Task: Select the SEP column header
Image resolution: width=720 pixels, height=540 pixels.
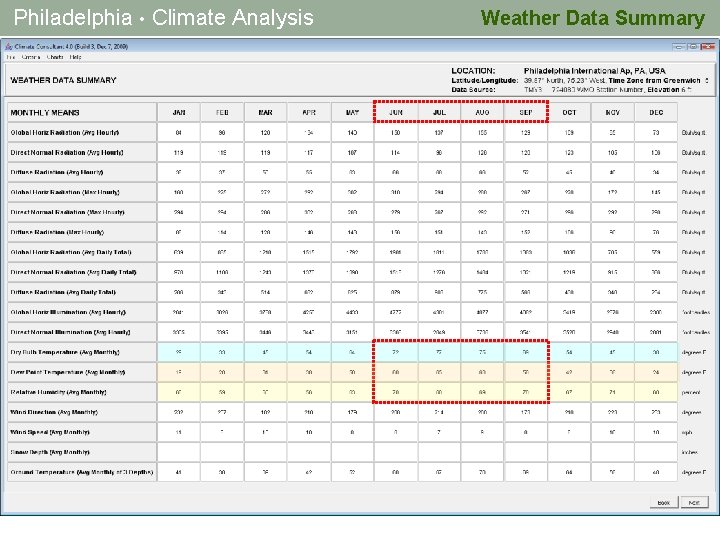Action: (526, 112)
